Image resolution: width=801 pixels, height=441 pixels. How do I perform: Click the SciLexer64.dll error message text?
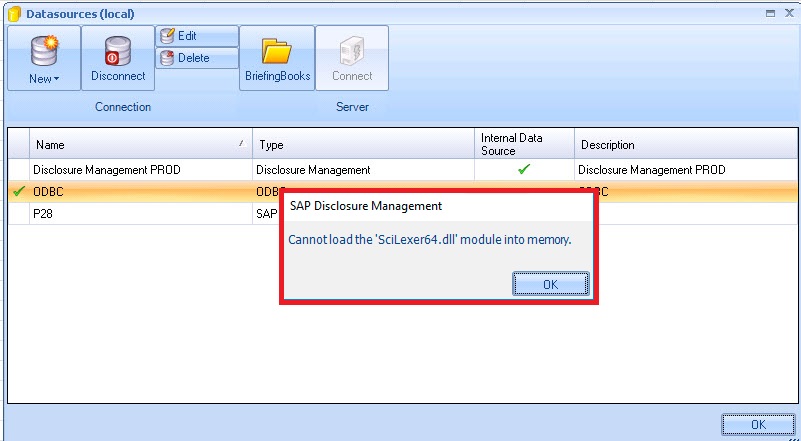pyautogui.click(x=430, y=240)
